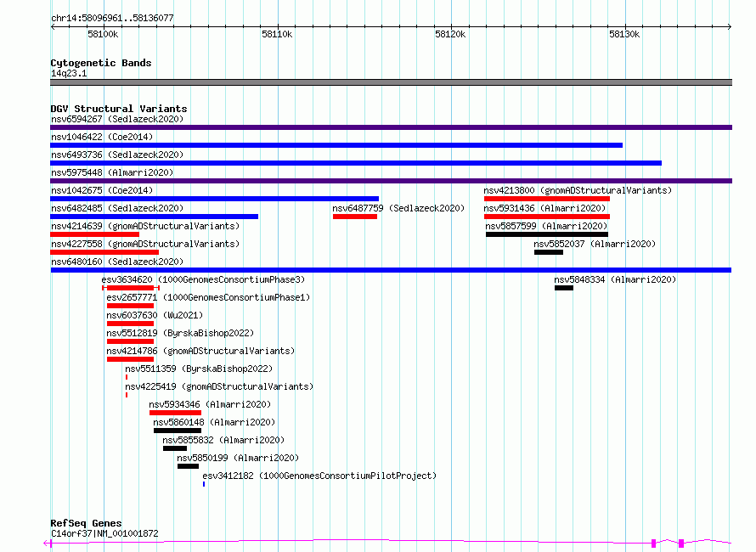Open the nsv4213800 gnomAD variant label
The image size is (756, 552).
(578, 190)
